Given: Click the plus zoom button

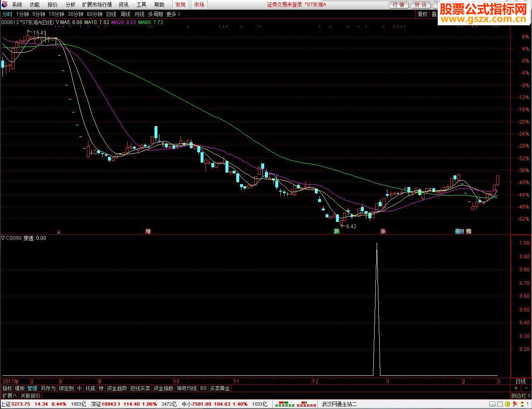Looking at the screenshot, I should coord(516,389).
